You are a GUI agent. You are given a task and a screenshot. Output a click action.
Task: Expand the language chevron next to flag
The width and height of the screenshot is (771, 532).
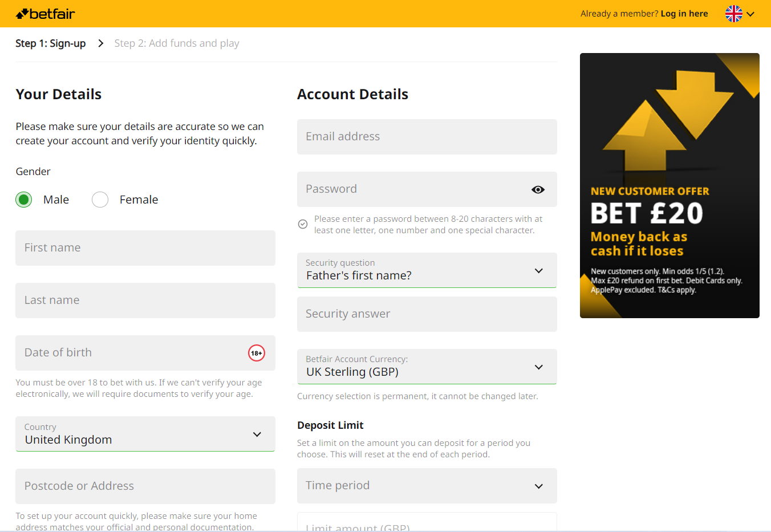point(750,14)
